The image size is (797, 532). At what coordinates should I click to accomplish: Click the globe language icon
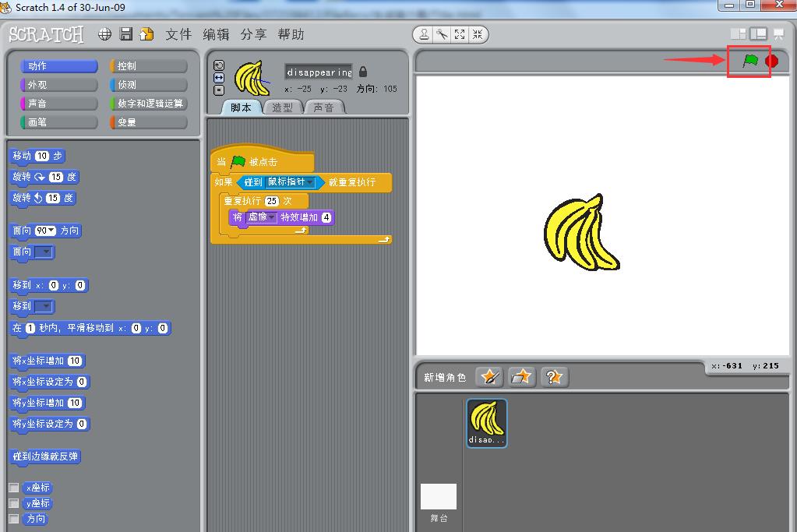point(104,34)
